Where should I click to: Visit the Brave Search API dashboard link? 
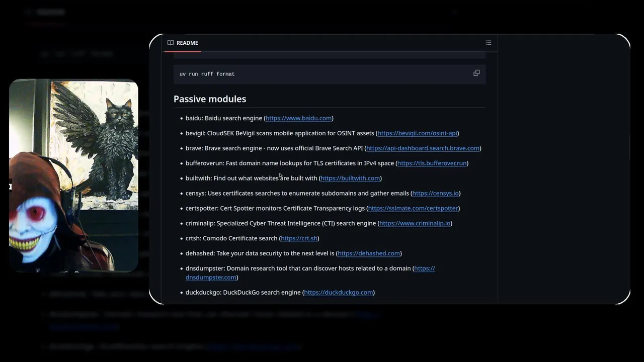423,148
